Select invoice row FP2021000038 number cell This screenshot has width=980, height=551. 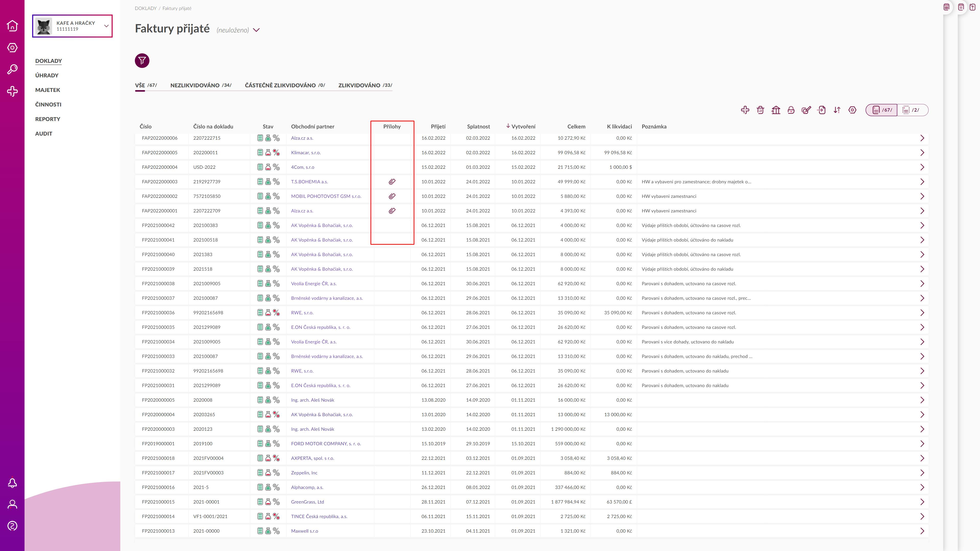(x=158, y=284)
